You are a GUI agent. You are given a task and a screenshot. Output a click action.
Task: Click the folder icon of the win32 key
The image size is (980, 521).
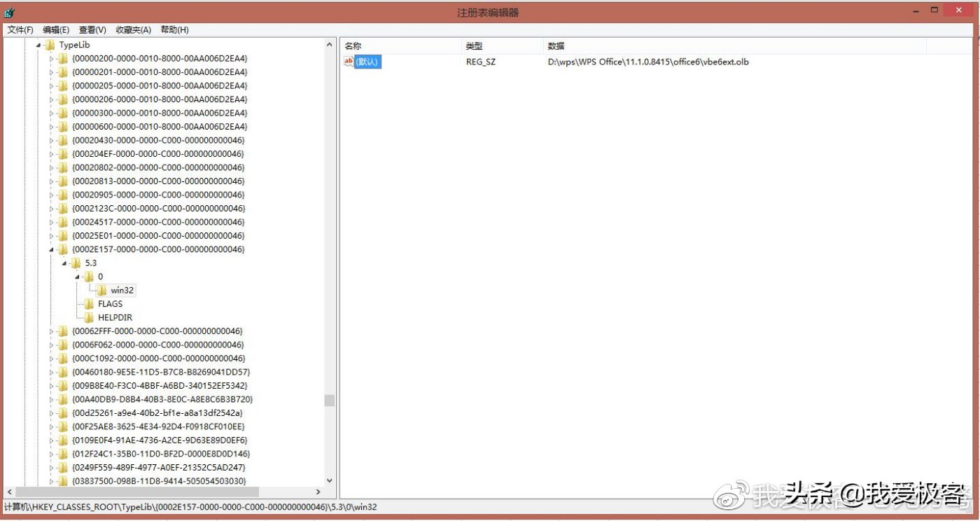pyautogui.click(x=101, y=291)
